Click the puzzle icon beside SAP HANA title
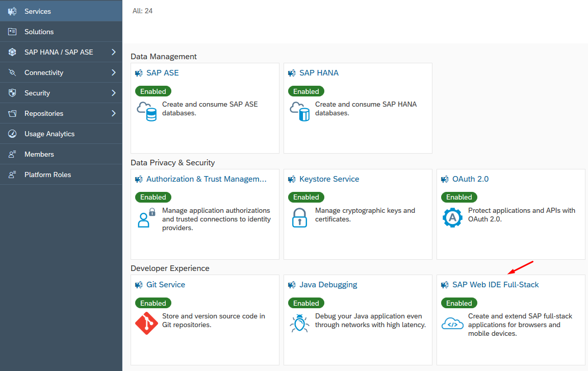The height and width of the screenshot is (371, 588). [x=292, y=73]
